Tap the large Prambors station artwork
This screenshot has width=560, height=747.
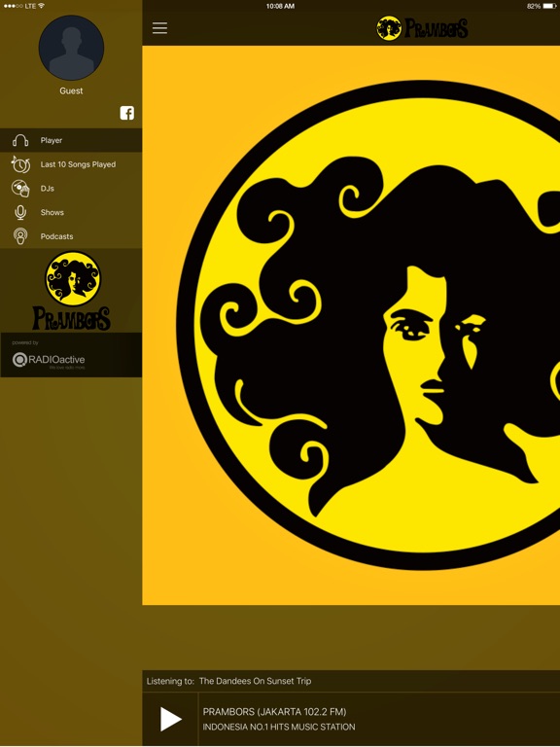[x=351, y=326]
